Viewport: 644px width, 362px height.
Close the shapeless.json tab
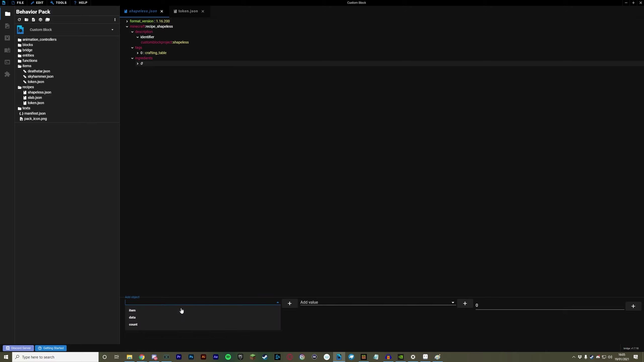[162, 11]
